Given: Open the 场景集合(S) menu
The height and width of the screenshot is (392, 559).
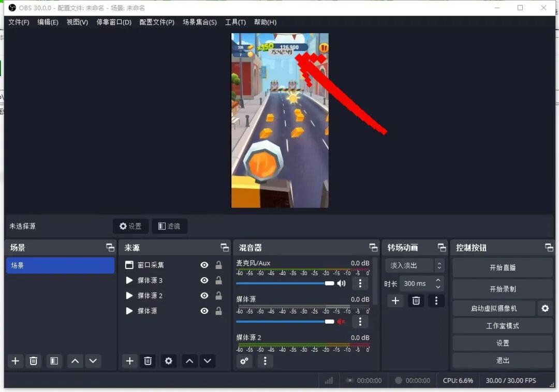Looking at the screenshot, I should tap(200, 22).
